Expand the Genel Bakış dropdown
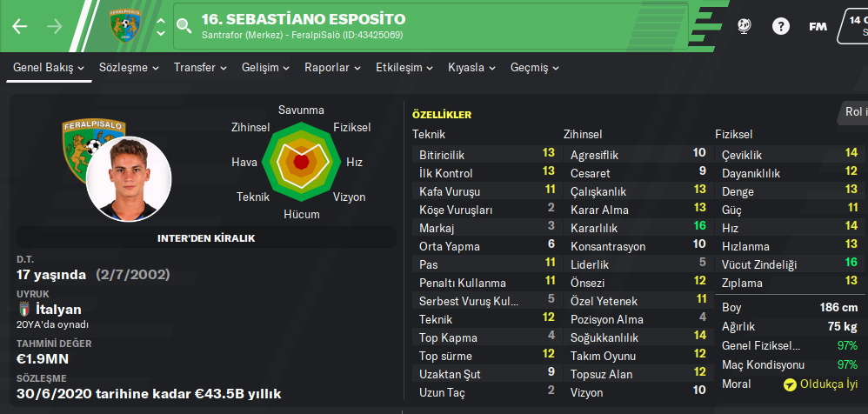 [x=49, y=67]
